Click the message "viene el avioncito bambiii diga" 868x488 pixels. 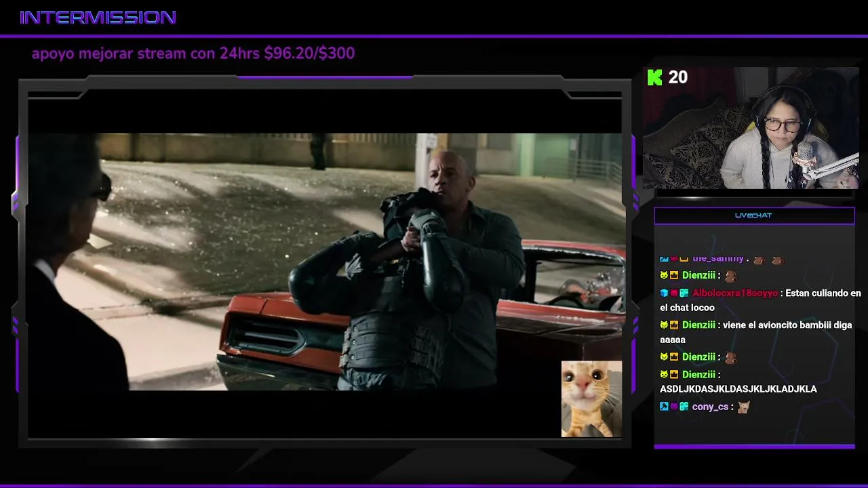(787, 325)
